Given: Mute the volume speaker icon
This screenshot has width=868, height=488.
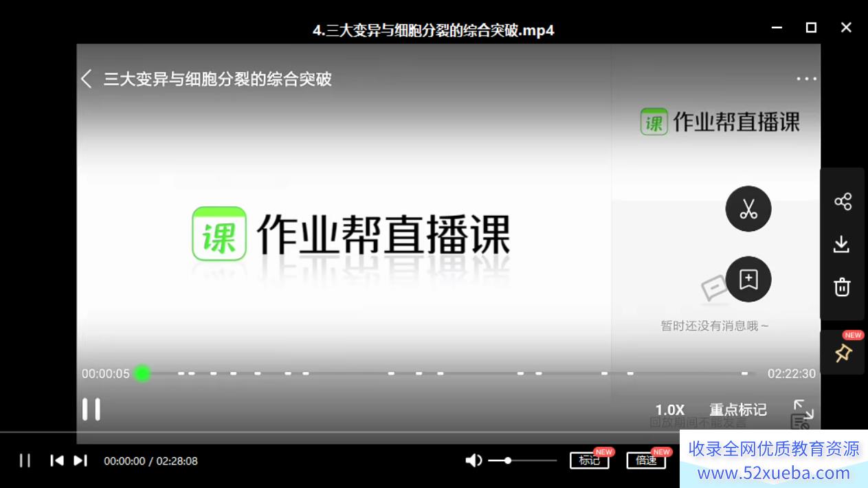Looking at the screenshot, I should [474, 461].
